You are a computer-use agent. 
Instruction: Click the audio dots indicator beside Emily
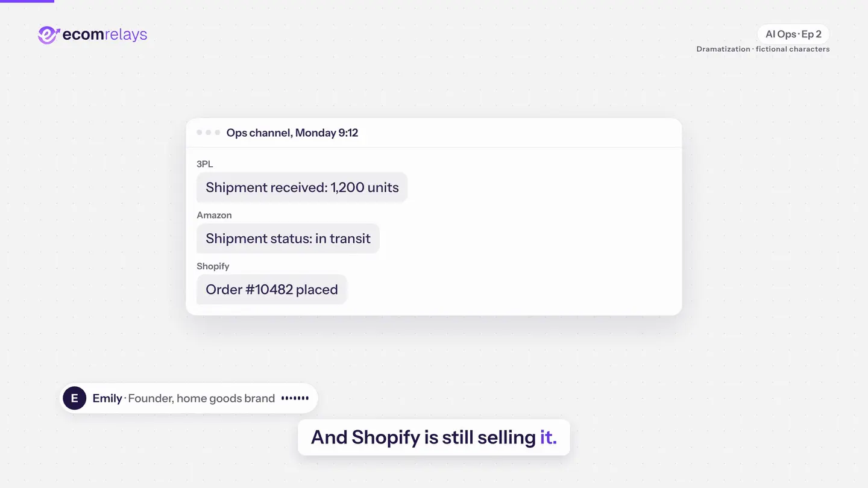pyautogui.click(x=295, y=398)
